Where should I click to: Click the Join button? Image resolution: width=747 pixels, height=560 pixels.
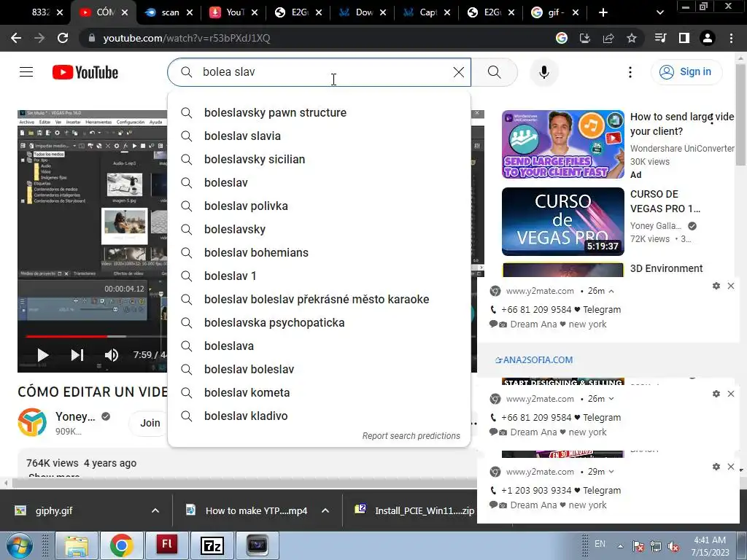click(x=150, y=423)
